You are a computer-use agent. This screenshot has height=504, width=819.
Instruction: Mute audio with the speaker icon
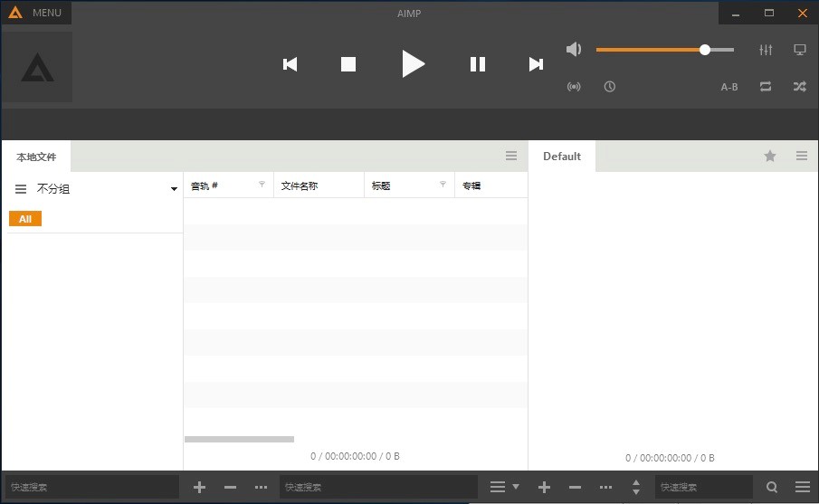[574, 50]
